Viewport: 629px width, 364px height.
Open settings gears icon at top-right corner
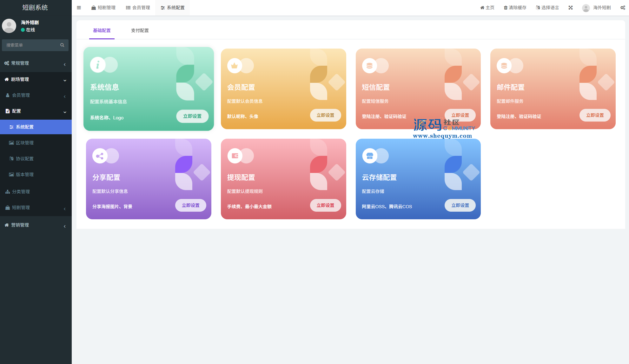pyautogui.click(x=623, y=8)
